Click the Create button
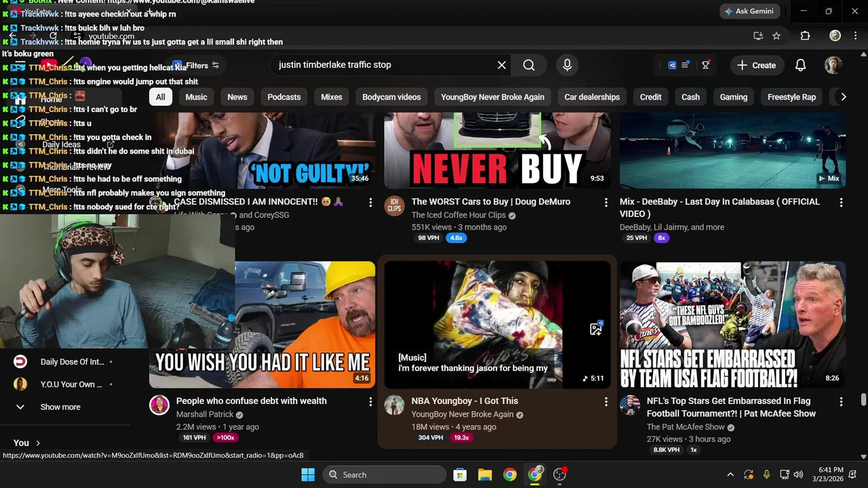Image resolution: width=868 pixels, height=488 pixels. click(757, 65)
